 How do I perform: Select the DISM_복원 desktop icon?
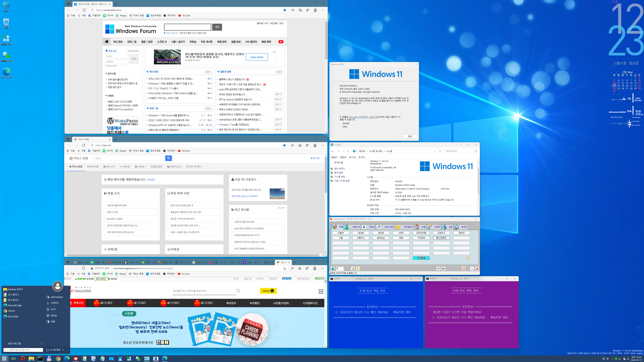pyautogui.click(x=6, y=57)
